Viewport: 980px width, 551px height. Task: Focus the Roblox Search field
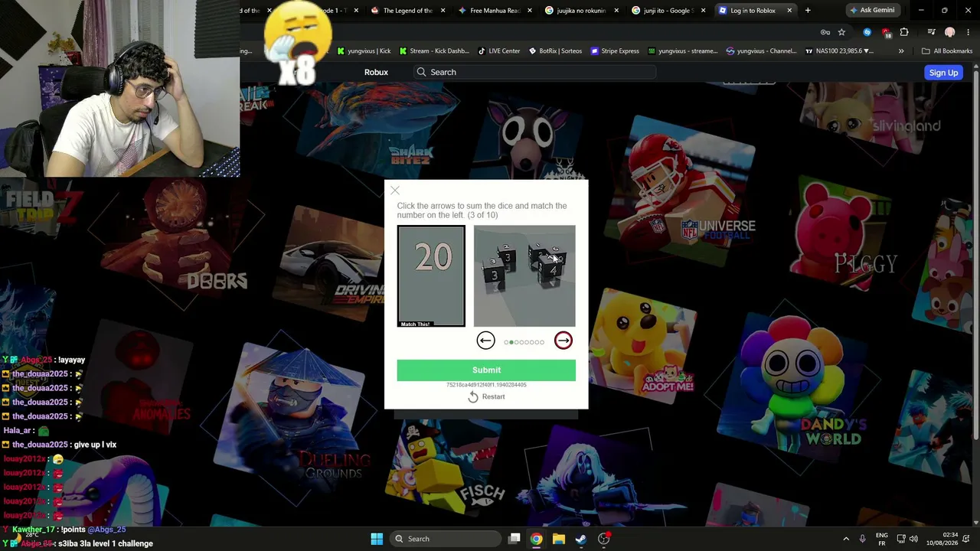534,72
